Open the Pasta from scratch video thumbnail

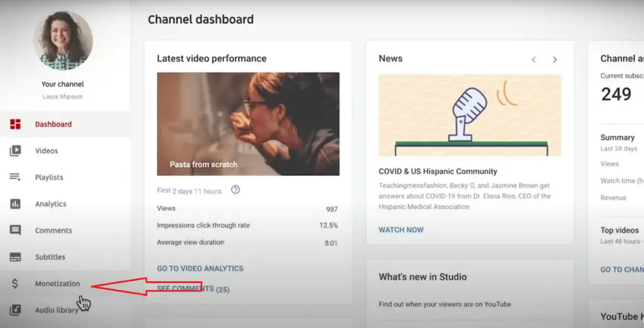point(248,124)
